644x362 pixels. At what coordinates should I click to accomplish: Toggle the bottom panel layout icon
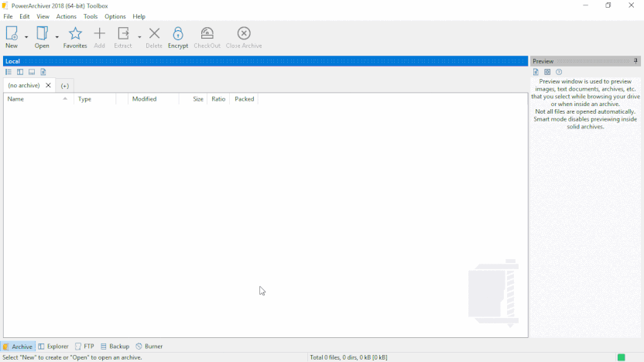(x=32, y=72)
